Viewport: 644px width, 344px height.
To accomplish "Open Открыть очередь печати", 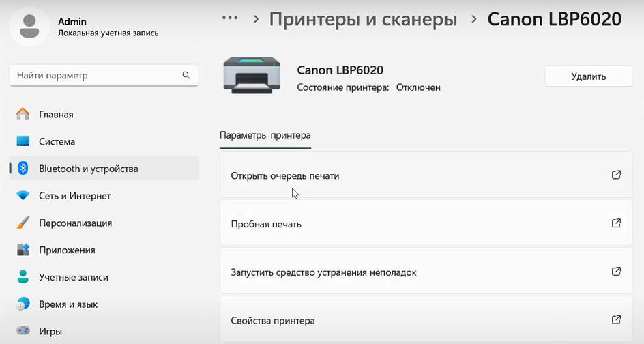I will (x=426, y=175).
